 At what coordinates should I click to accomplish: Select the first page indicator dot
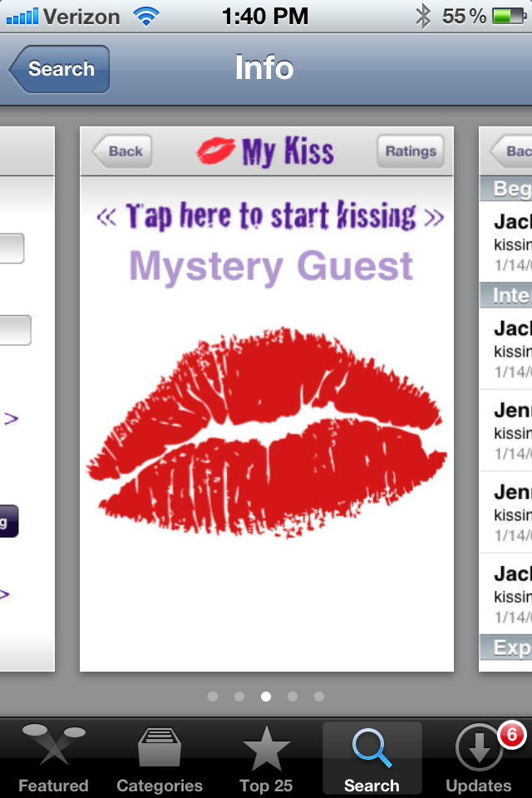click(213, 697)
